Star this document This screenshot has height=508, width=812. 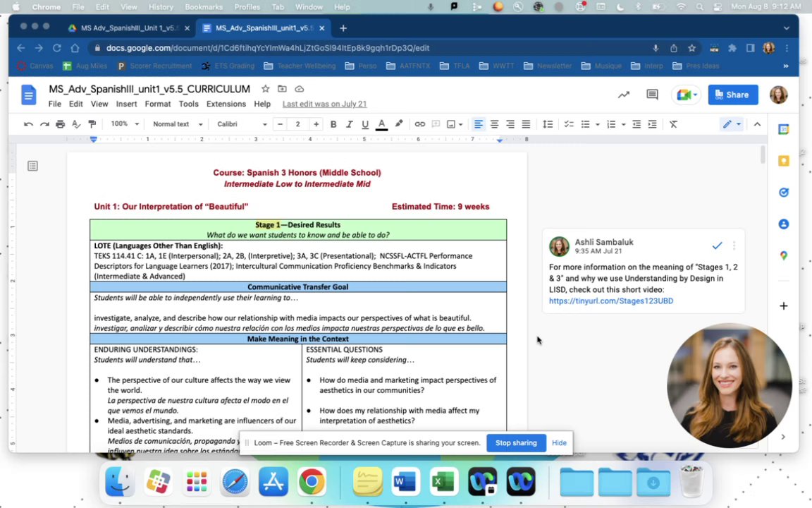tap(266, 89)
